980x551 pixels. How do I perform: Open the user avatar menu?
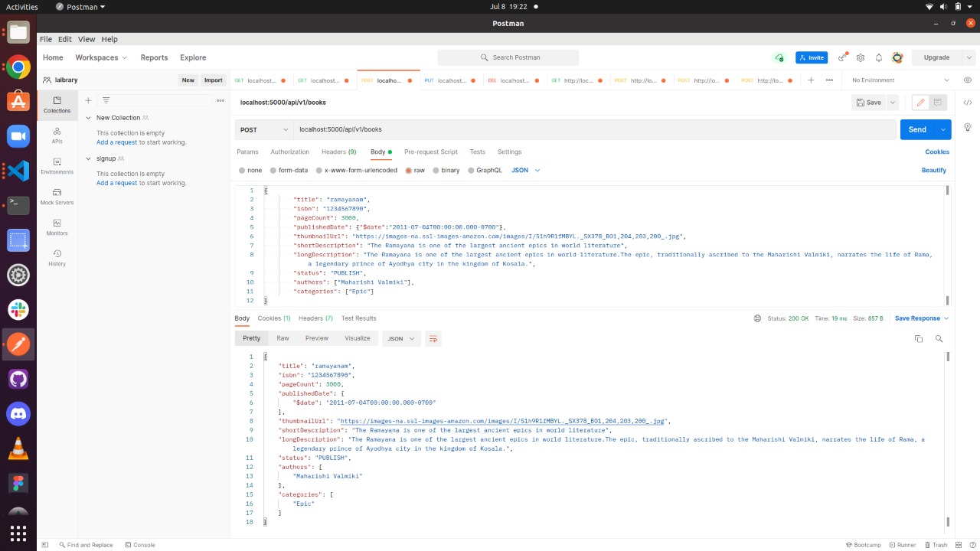[897, 57]
